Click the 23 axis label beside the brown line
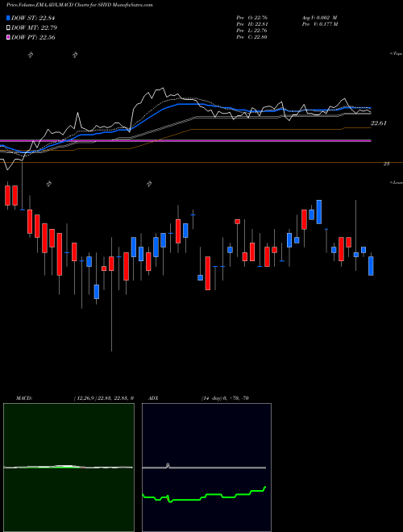Image resolution: width=403 pixels, height=532 pixels. coord(386,164)
